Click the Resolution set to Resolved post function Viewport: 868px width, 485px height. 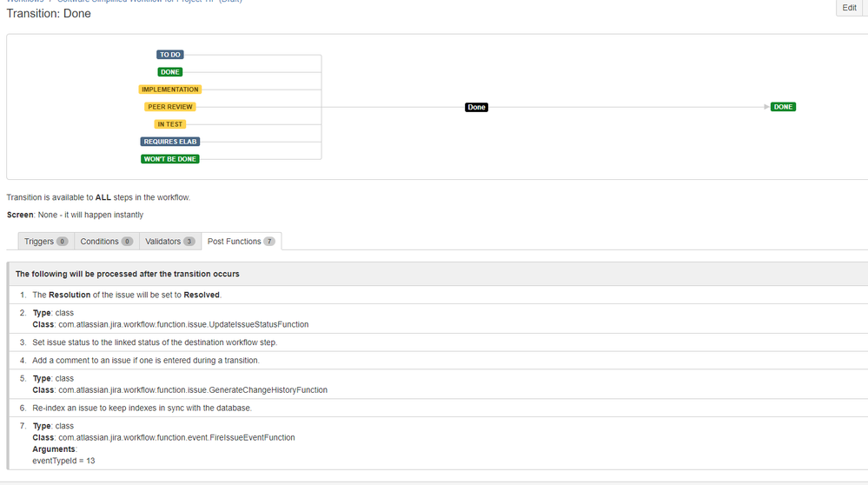click(x=437, y=295)
